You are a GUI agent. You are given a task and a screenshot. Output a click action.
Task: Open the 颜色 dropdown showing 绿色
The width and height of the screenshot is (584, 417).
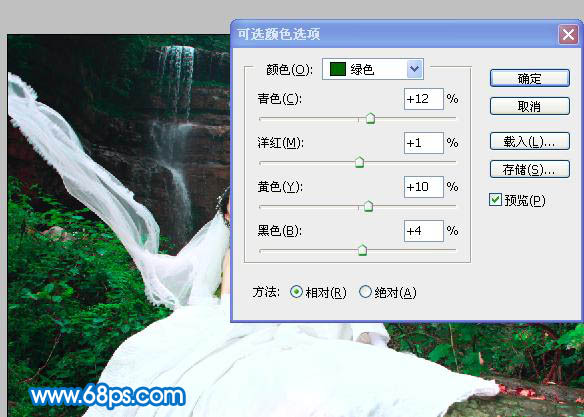click(372, 69)
